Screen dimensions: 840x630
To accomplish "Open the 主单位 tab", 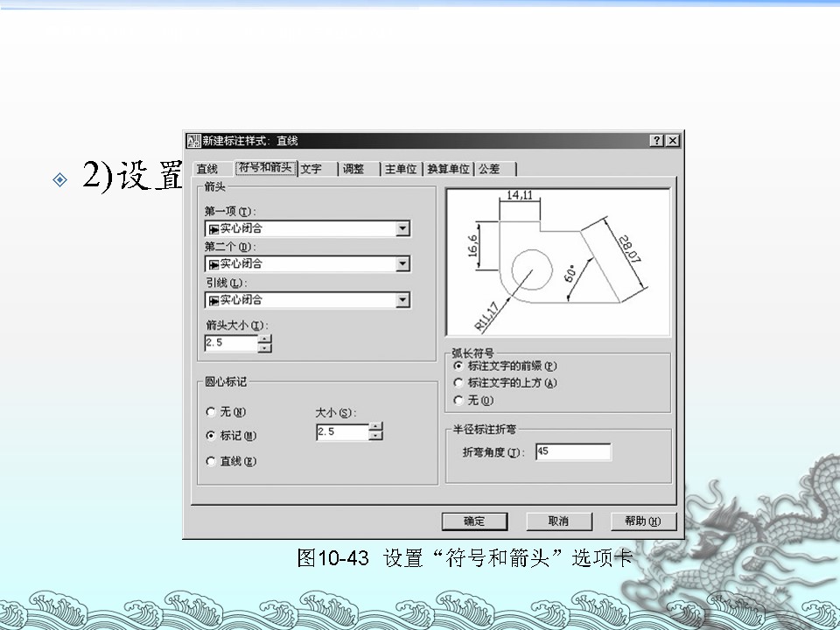I will (x=401, y=169).
